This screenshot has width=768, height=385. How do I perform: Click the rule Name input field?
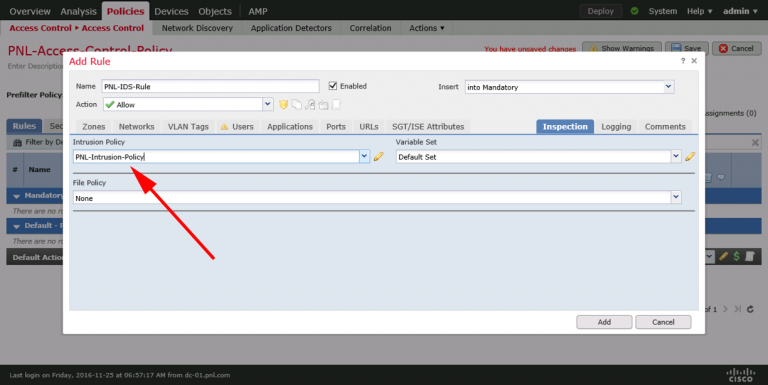[210, 86]
